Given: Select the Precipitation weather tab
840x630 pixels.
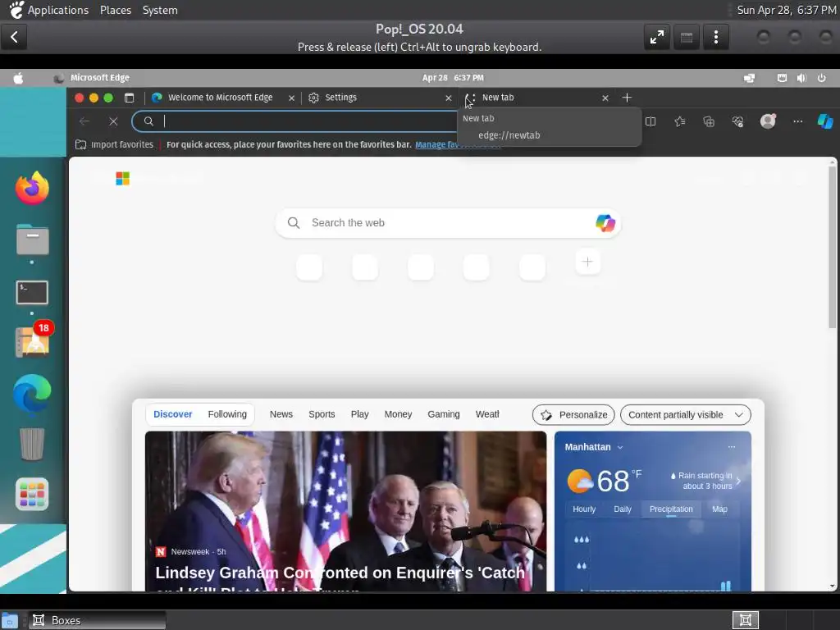Looking at the screenshot, I should (671, 509).
